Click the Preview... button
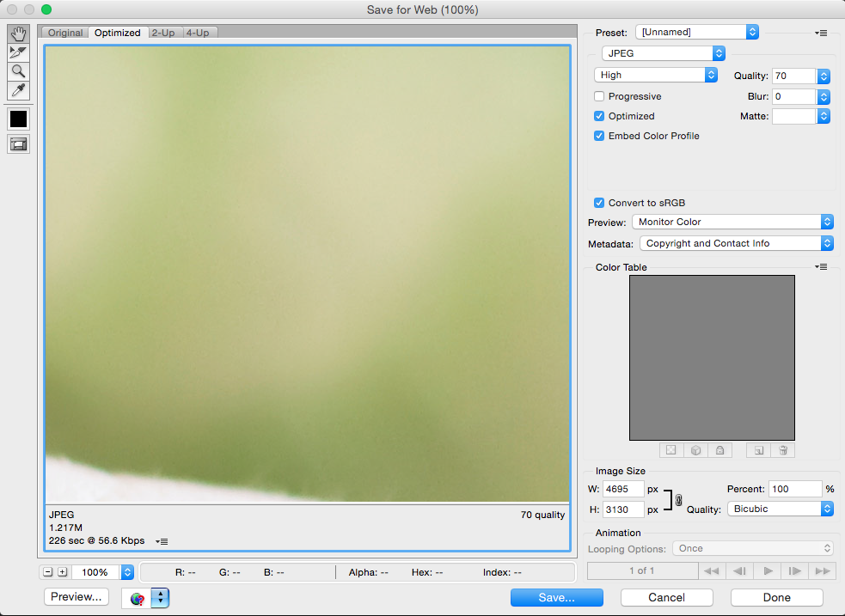 (x=76, y=596)
